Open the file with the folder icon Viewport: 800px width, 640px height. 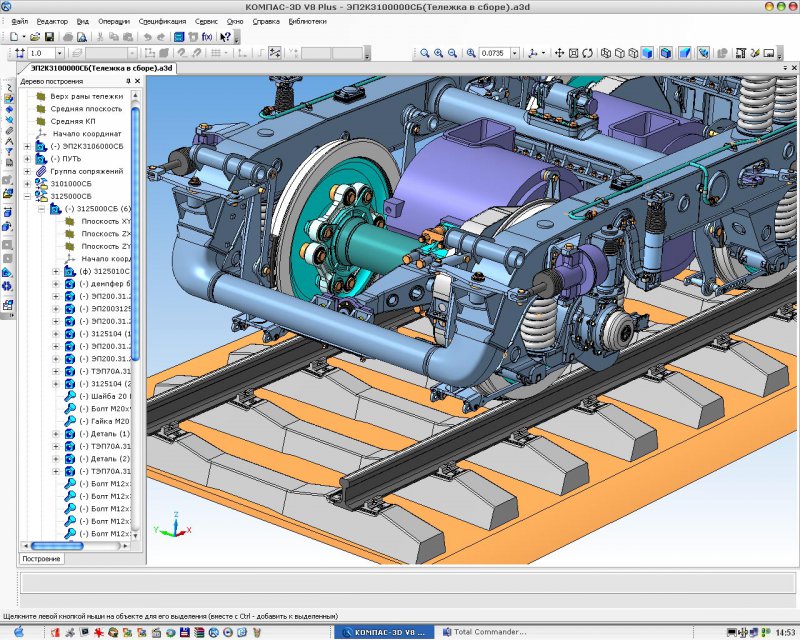point(34,36)
